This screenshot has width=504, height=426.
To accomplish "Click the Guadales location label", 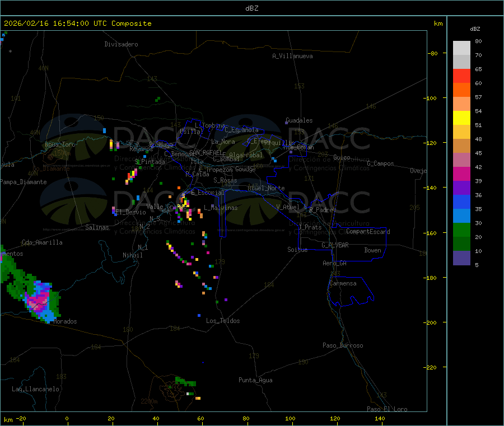I will (299, 120).
